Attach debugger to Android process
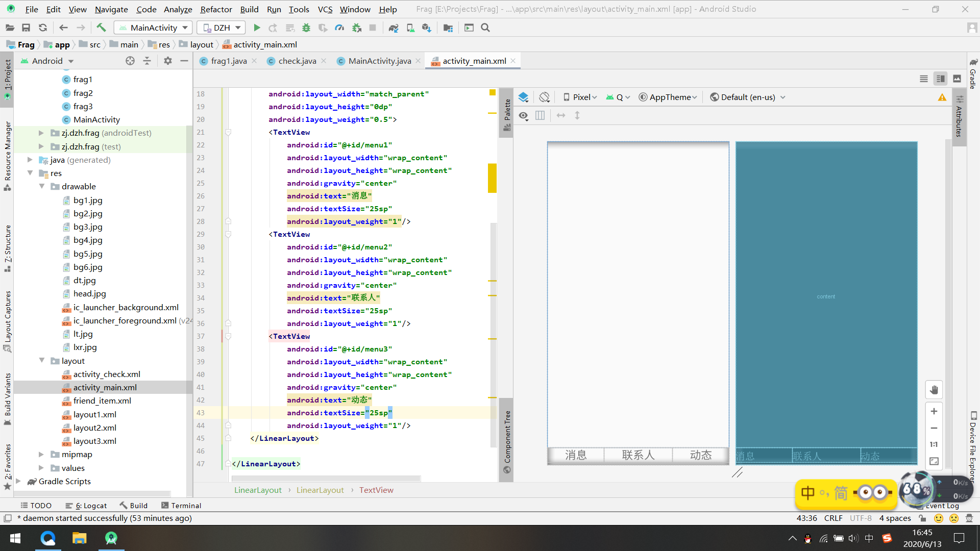The width and height of the screenshot is (980, 551). [357, 28]
